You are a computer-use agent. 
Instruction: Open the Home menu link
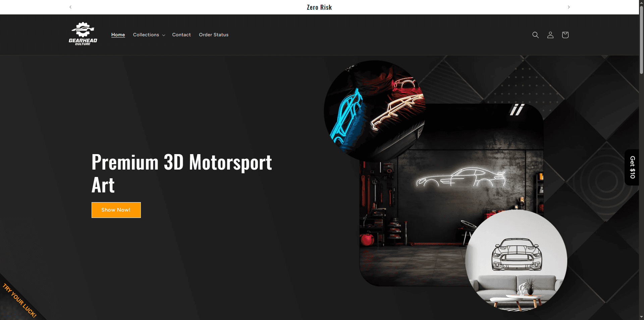tap(118, 35)
